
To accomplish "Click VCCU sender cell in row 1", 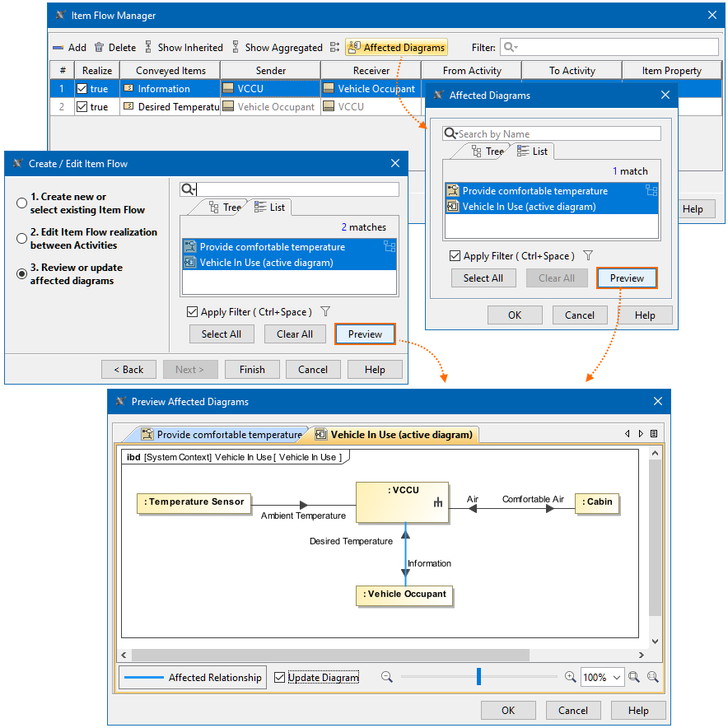I will [270, 89].
